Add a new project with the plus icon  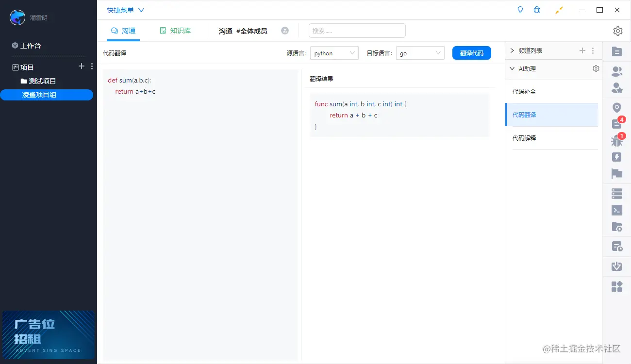pos(82,66)
